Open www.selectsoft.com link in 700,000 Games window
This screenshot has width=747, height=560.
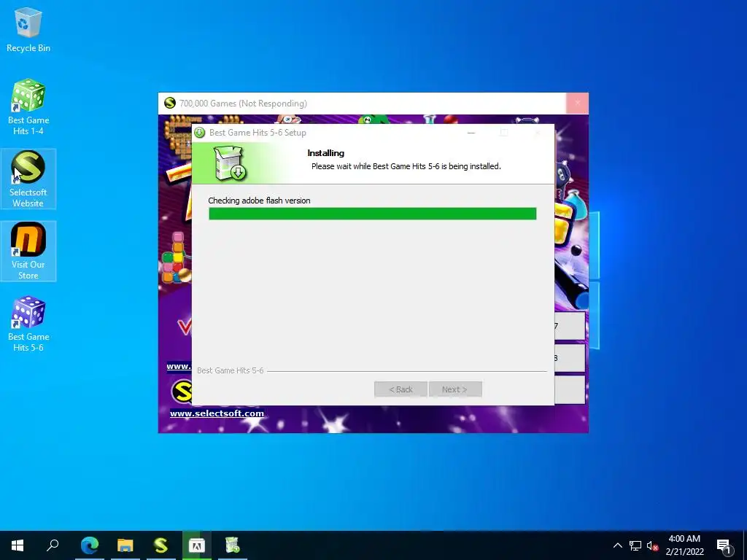pos(217,413)
